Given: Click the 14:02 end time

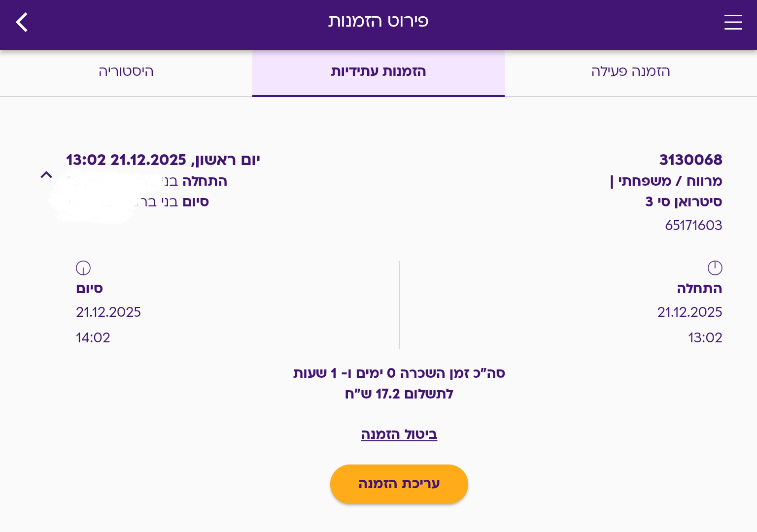Looking at the screenshot, I should tap(93, 338).
